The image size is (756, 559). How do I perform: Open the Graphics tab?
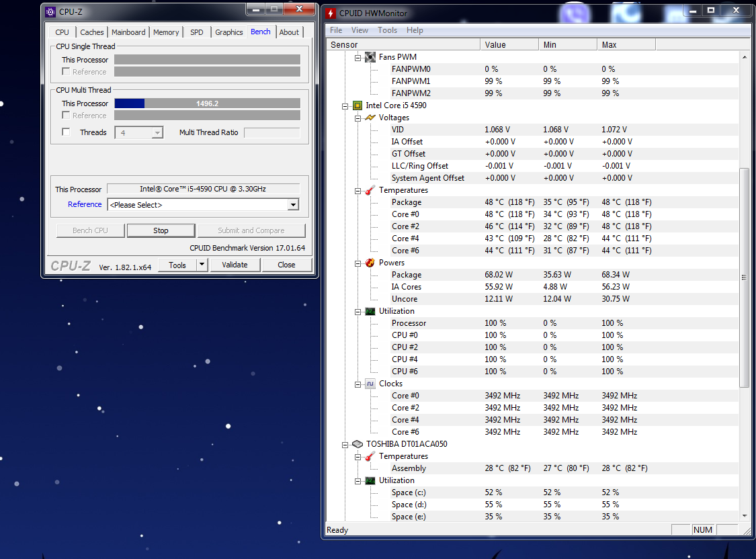point(228,32)
